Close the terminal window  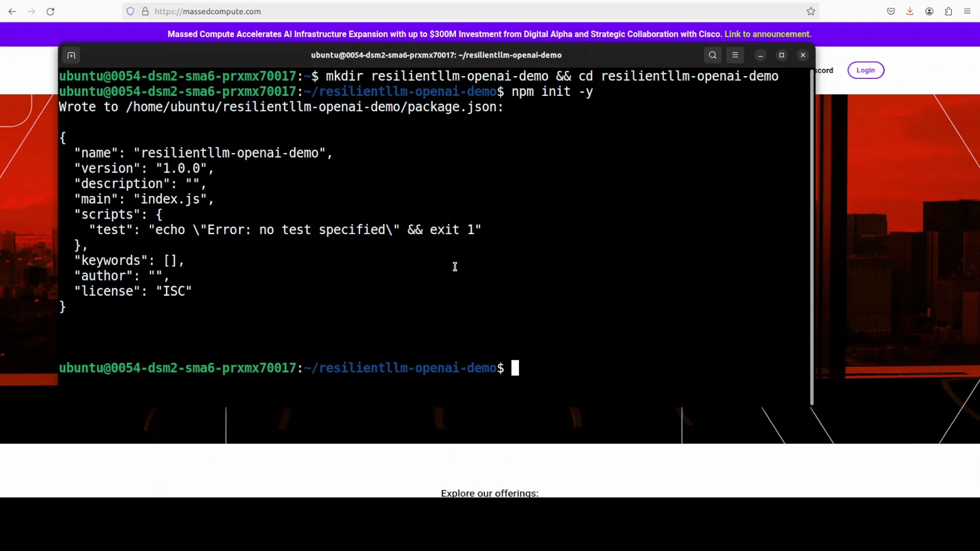tap(803, 55)
